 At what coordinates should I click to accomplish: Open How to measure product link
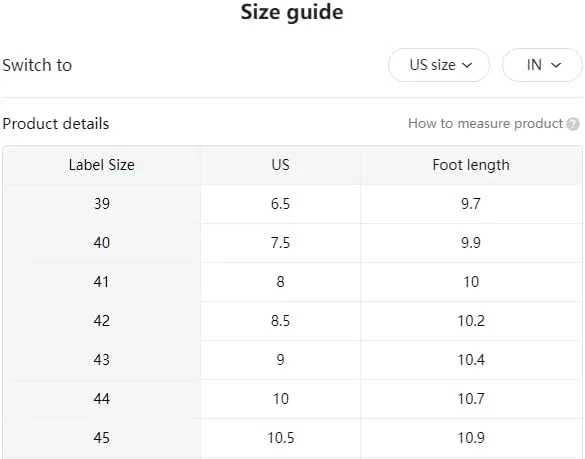485,124
